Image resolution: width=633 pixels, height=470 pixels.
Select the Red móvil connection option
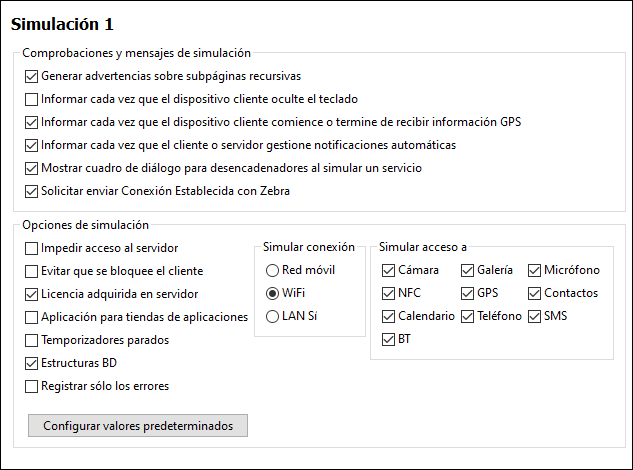click(x=272, y=270)
